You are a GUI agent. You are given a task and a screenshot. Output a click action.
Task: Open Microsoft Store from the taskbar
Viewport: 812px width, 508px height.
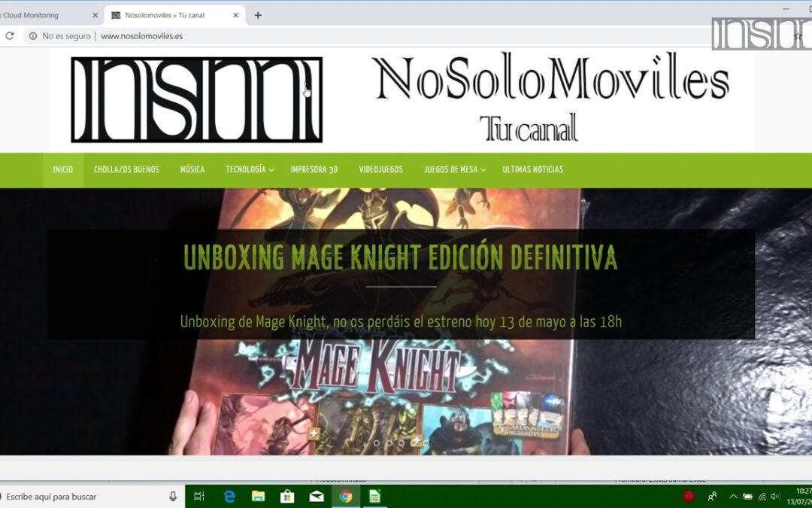point(287,497)
